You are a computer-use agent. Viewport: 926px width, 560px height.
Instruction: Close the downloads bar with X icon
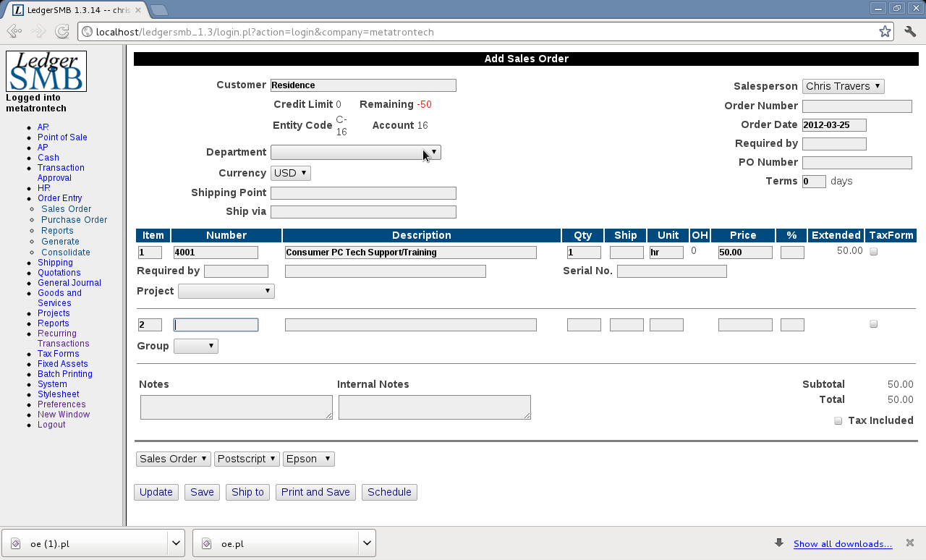pos(911,543)
